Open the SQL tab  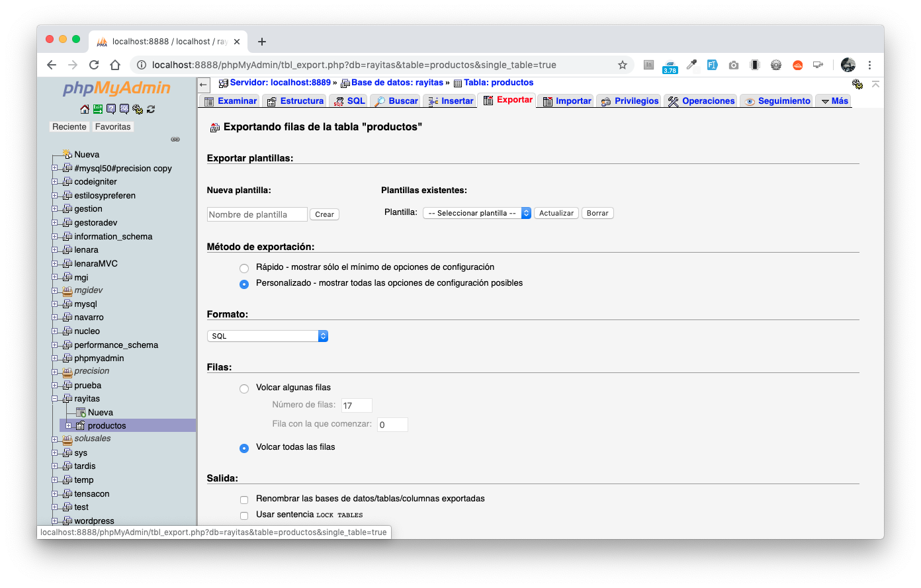click(x=349, y=101)
